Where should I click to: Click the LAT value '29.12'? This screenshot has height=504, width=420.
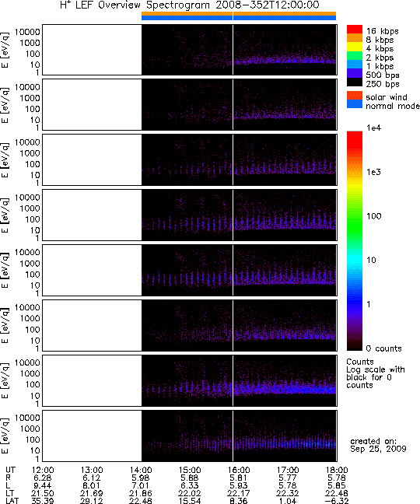(92, 501)
